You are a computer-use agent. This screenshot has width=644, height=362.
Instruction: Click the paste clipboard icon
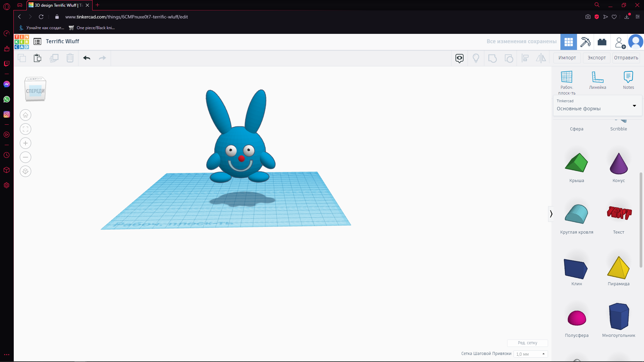(38, 58)
